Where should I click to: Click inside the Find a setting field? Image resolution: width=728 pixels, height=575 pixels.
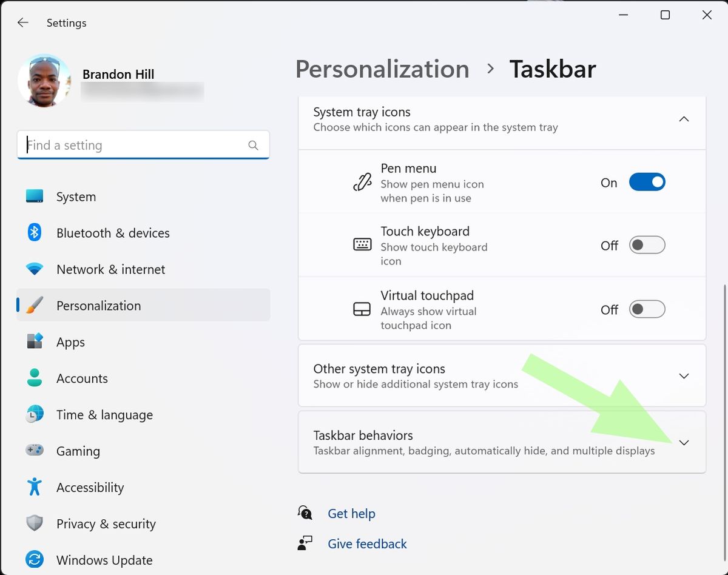[133, 145]
